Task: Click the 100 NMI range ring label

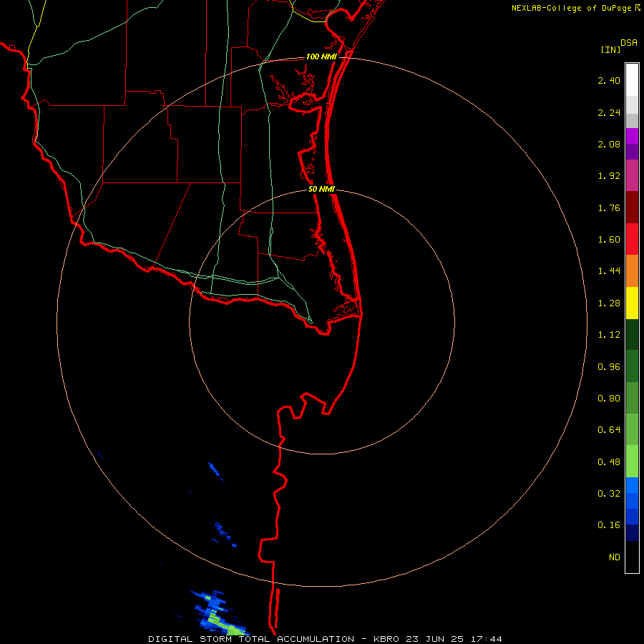Action: tap(321, 57)
